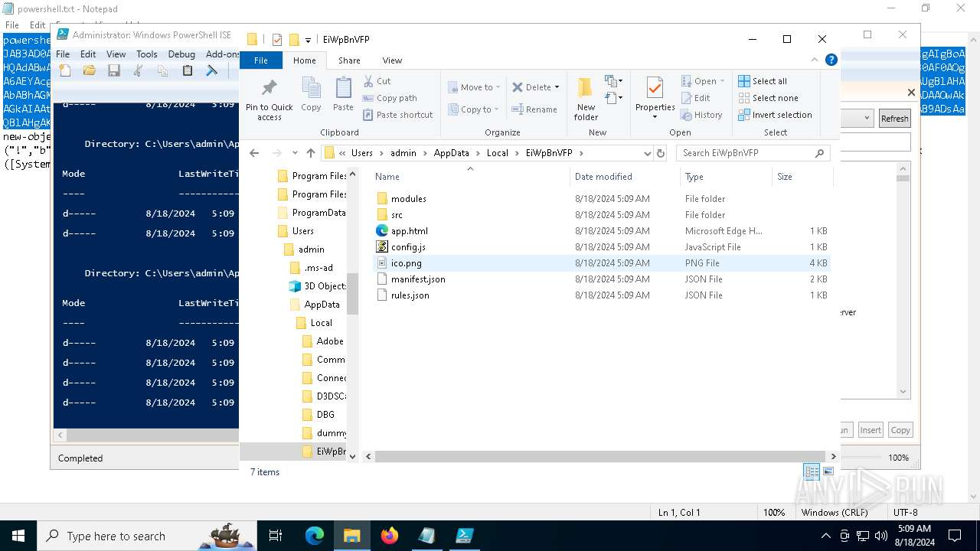Open the Debug menu in PowerShell ISE

pos(181,54)
